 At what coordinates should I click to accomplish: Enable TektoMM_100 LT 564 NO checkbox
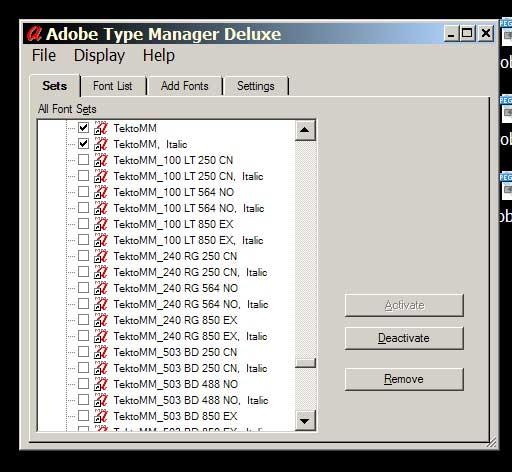coord(83,191)
